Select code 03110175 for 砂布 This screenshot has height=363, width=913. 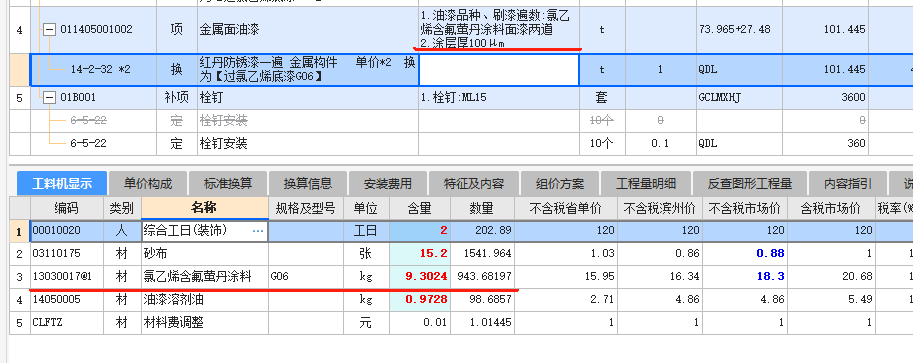(66, 253)
